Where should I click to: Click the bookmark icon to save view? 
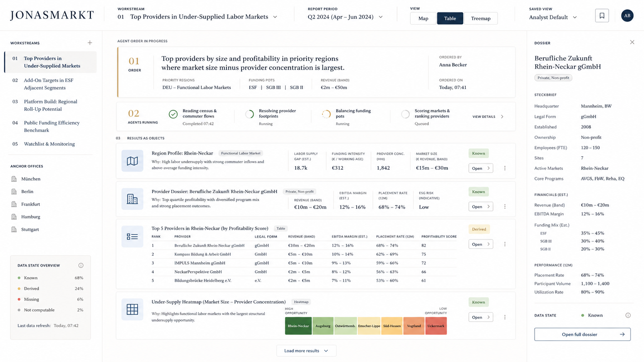[602, 16]
